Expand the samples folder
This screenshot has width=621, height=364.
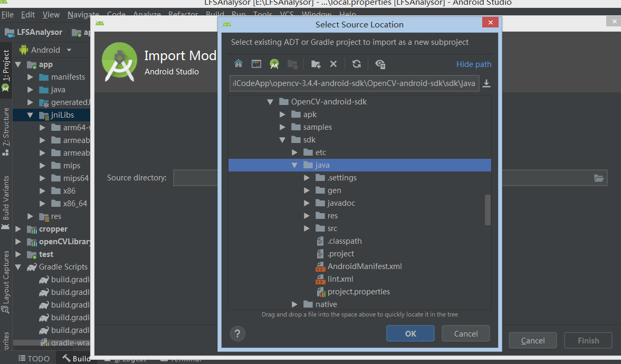[x=282, y=127]
